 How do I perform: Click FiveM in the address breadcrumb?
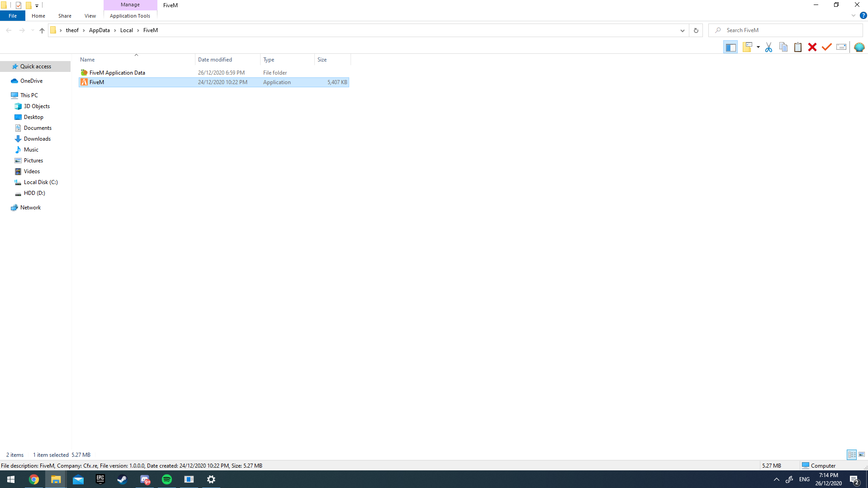click(x=151, y=30)
